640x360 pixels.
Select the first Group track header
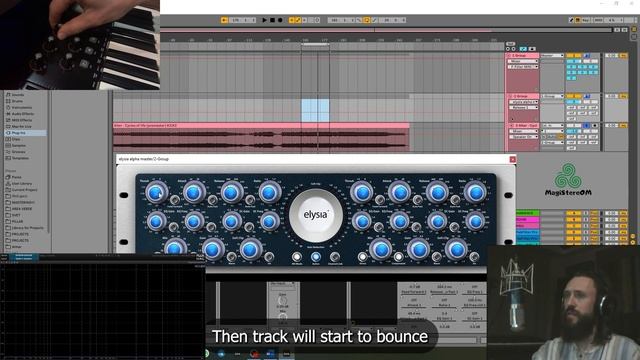click(x=522, y=56)
